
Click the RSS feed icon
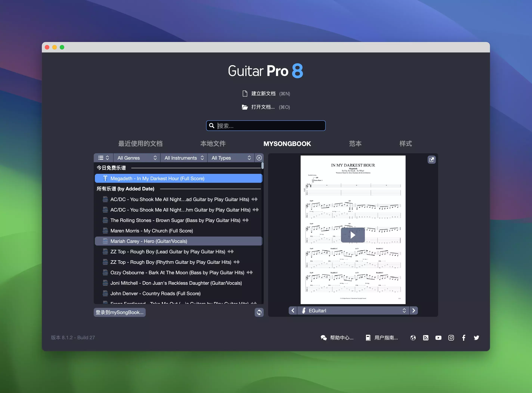click(426, 338)
